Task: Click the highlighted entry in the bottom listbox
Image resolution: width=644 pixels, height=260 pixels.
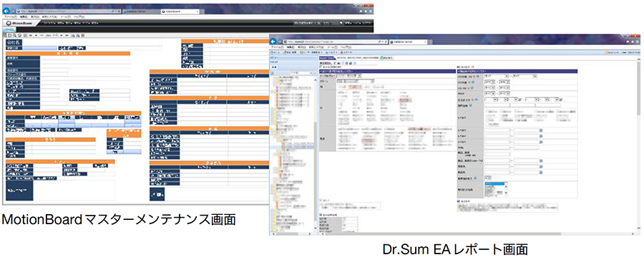Action: click(x=494, y=183)
